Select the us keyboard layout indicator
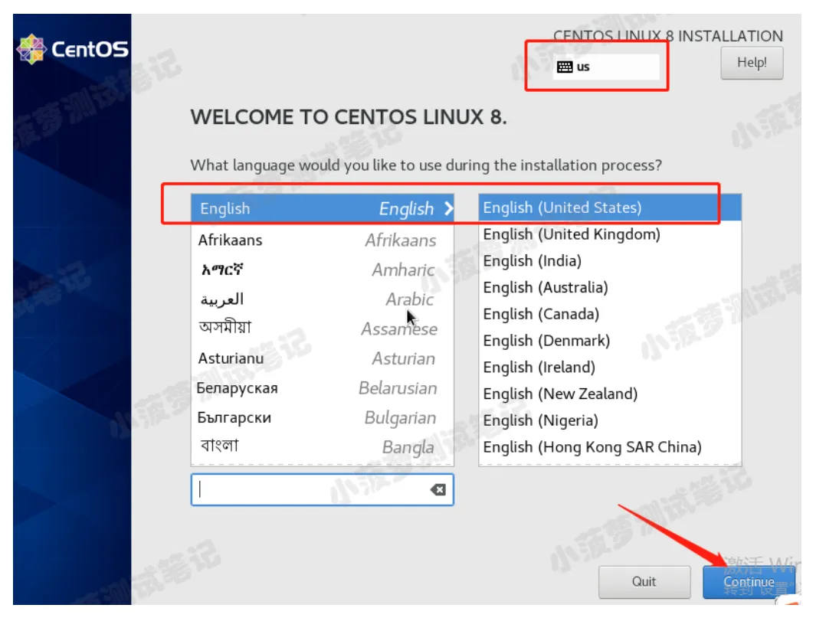Screen dimensions: 839x644 pos(606,67)
